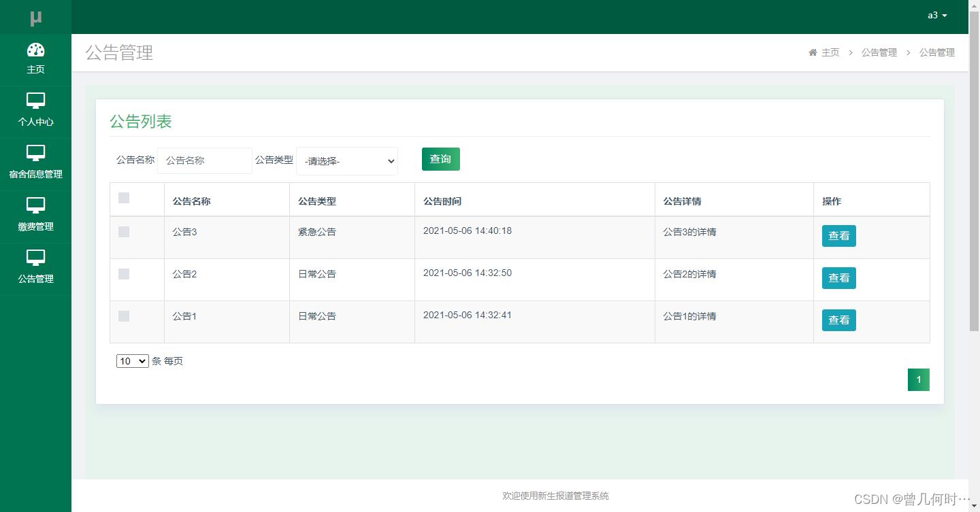Click 日常公告 in the 公告1 row
Viewport: 980px width, 512px height.
[x=317, y=316]
